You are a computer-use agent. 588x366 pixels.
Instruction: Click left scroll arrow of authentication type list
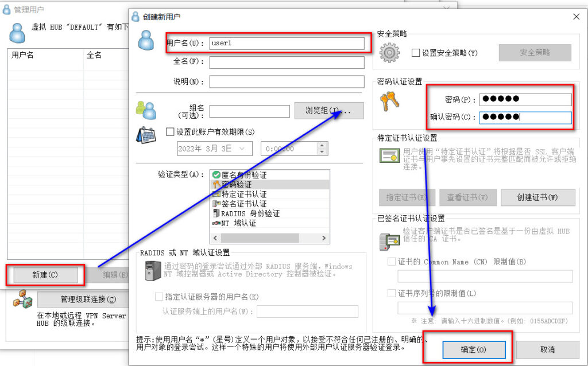[215, 238]
